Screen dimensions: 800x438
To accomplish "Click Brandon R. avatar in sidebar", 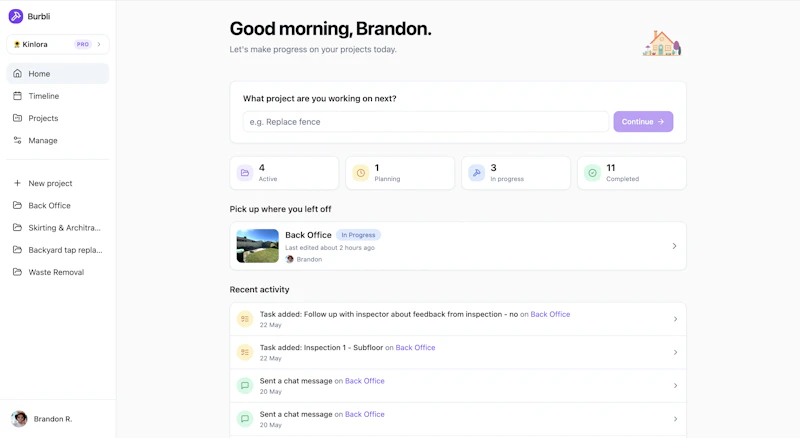I will [x=19, y=419].
